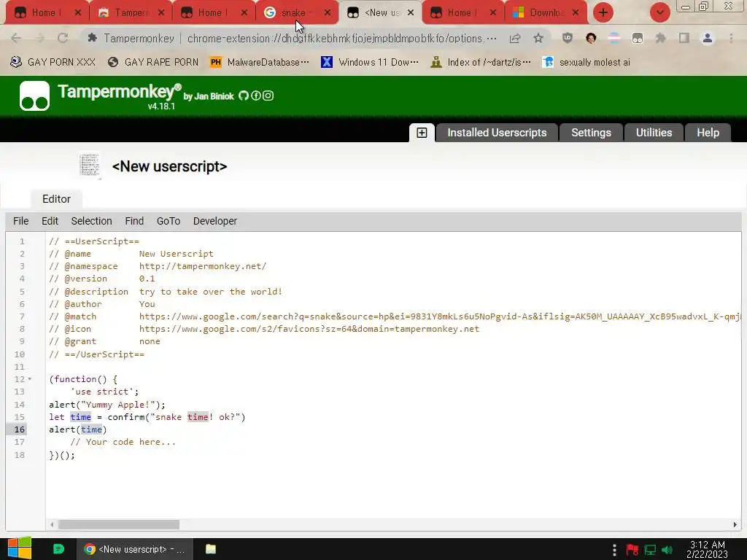747x560 pixels.
Task: Click the @description try to take over line
Action: click(166, 292)
